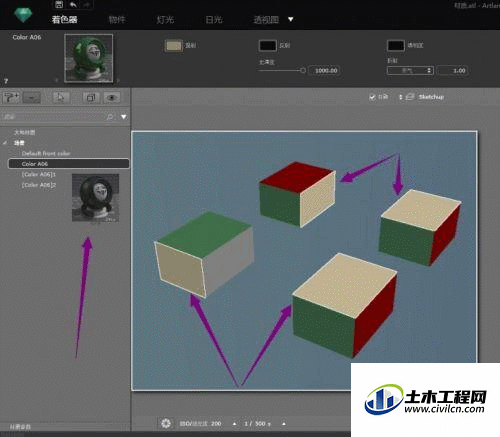Toggle the eye visibility button in the list toolbar

click(112, 98)
